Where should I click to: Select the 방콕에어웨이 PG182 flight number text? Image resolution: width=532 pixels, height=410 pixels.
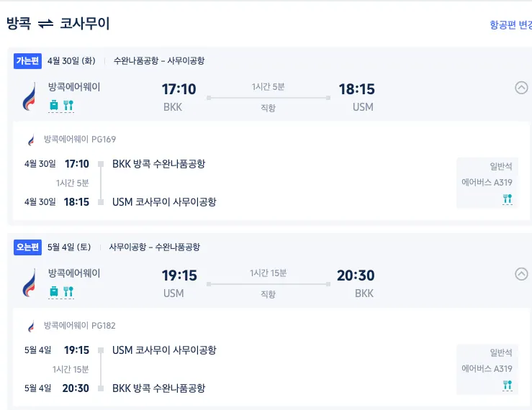click(x=80, y=326)
